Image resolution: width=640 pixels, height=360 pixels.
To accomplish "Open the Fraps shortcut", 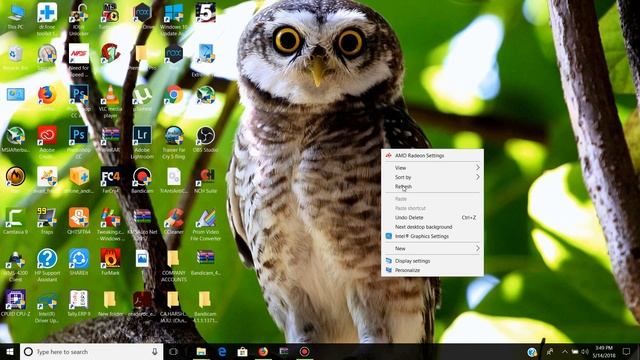I will pos(47,221).
